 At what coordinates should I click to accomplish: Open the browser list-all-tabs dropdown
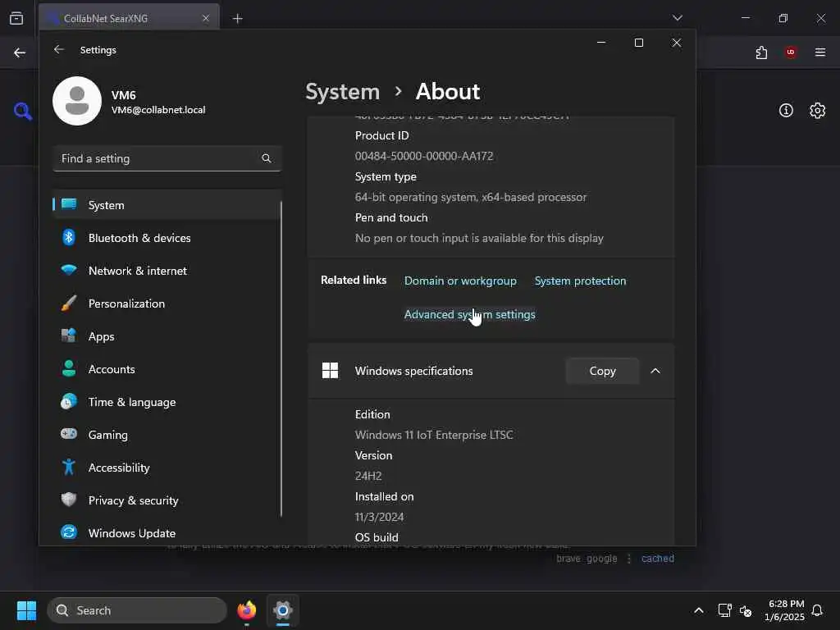tap(677, 18)
